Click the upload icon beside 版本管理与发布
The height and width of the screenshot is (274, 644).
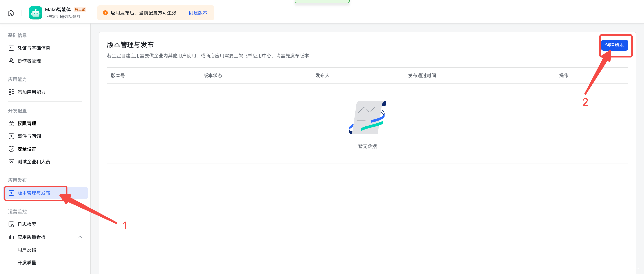point(12,193)
